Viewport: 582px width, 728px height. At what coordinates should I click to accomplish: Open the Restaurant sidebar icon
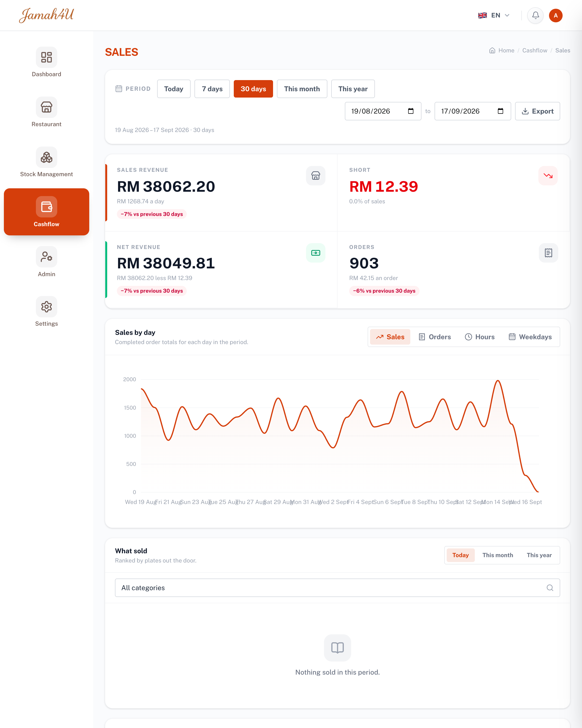point(47,107)
